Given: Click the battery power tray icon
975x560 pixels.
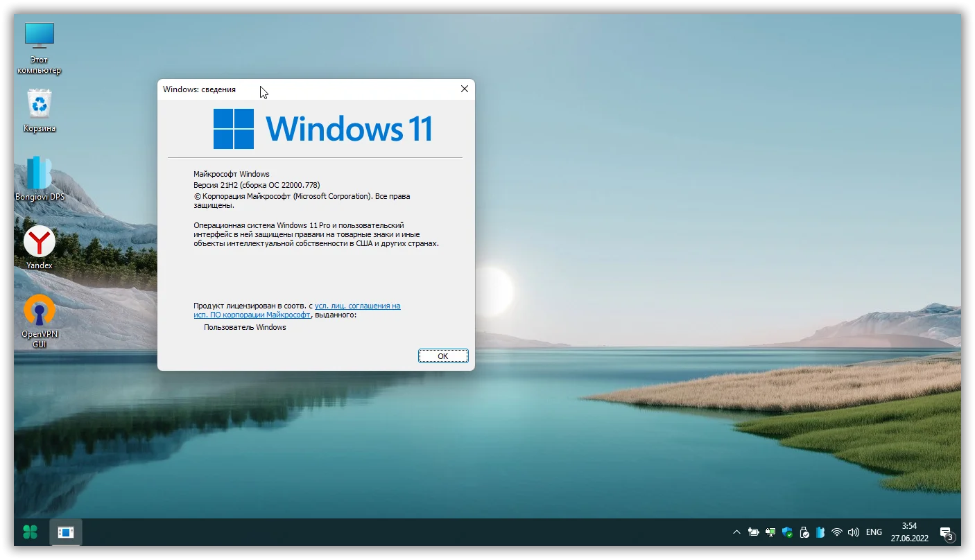Looking at the screenshot, I should pyautogui.click(x=754, y=532).
